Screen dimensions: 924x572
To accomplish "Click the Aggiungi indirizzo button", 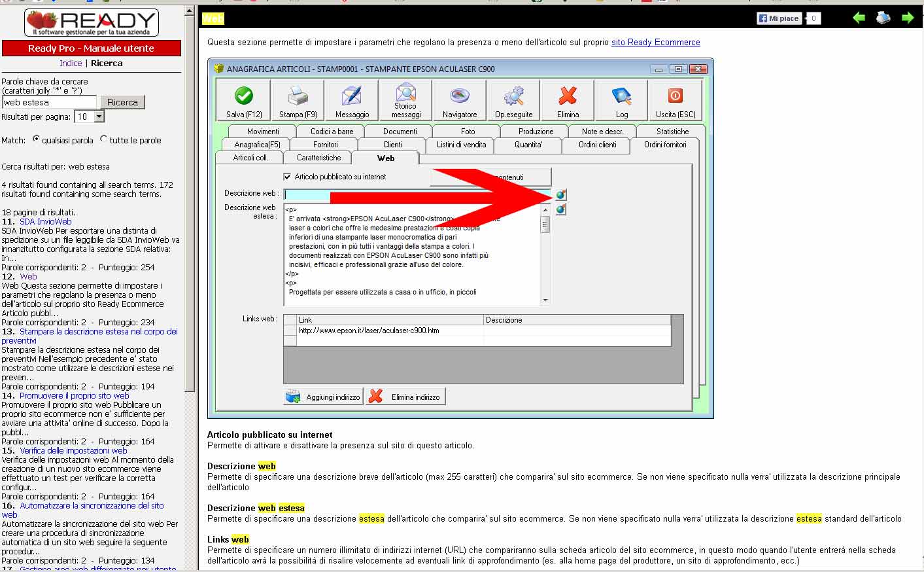I will point(323,397).
